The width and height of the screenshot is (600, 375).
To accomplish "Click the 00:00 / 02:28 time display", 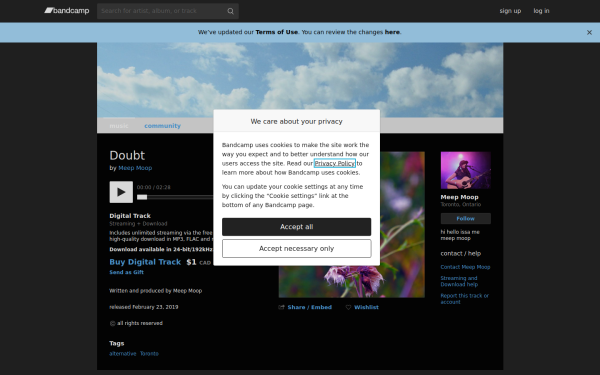I will tap(153, 188).
